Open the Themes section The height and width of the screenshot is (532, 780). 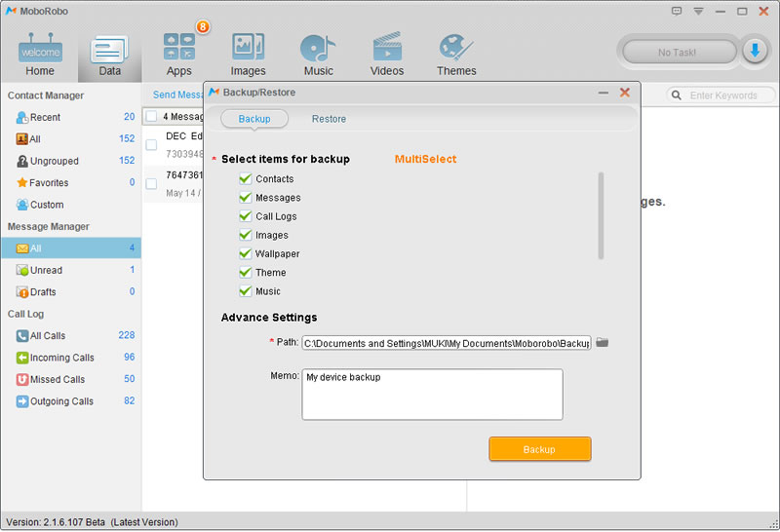tap(456, 55)
